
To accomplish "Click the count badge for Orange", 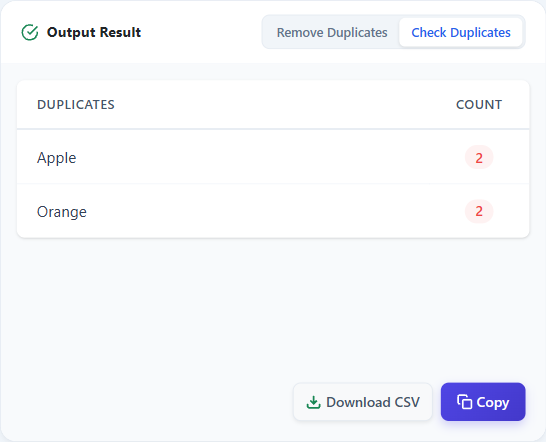I will pos(479,211).
